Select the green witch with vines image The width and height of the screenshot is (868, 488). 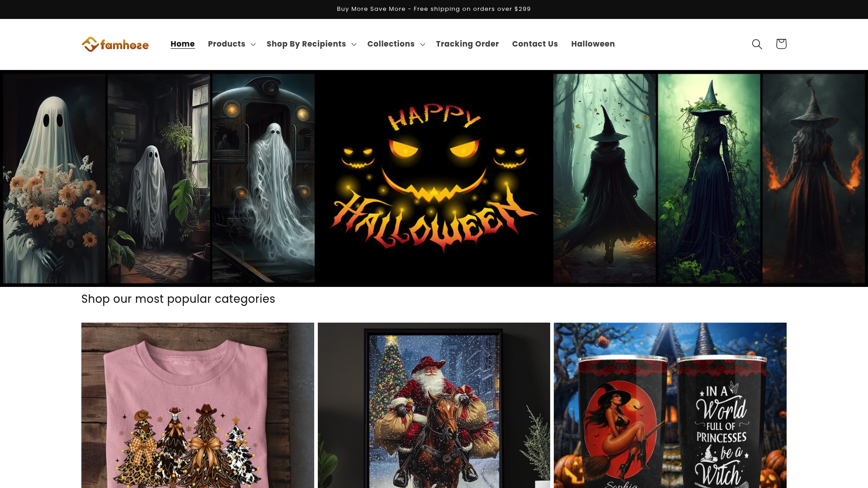709,178
